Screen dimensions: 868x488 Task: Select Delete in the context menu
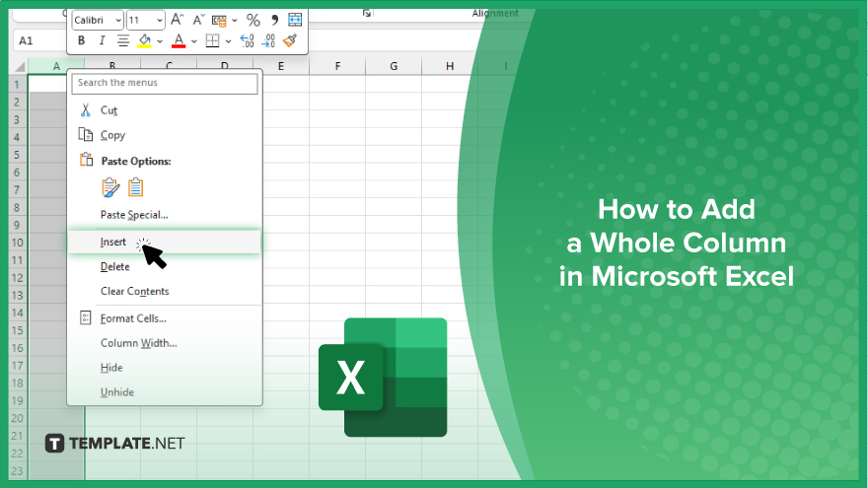pos(115,267)
